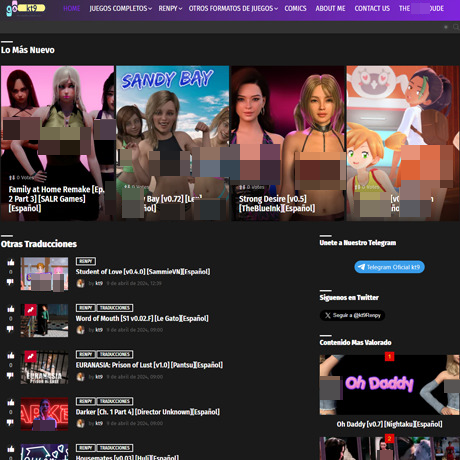Click RENPY tag above Student of Love
This screenshot has width=460, height=460.
tap(86, 261)
